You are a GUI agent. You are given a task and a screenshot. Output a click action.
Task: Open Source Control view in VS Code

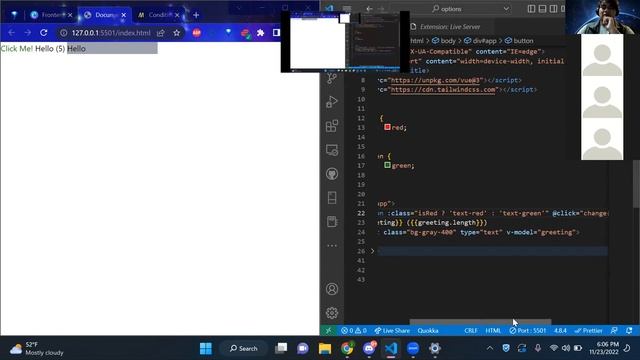332,78
